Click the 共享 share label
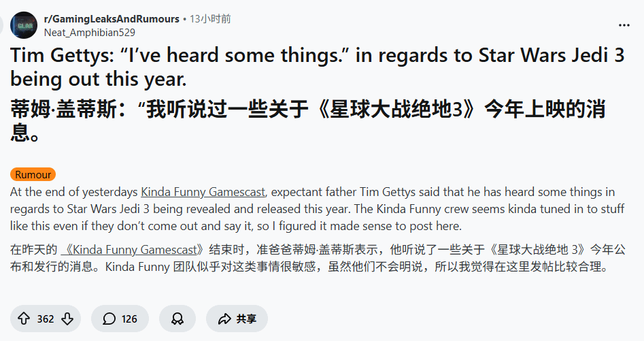This screenshot has width=644, height=341. [x=246, y=319]
